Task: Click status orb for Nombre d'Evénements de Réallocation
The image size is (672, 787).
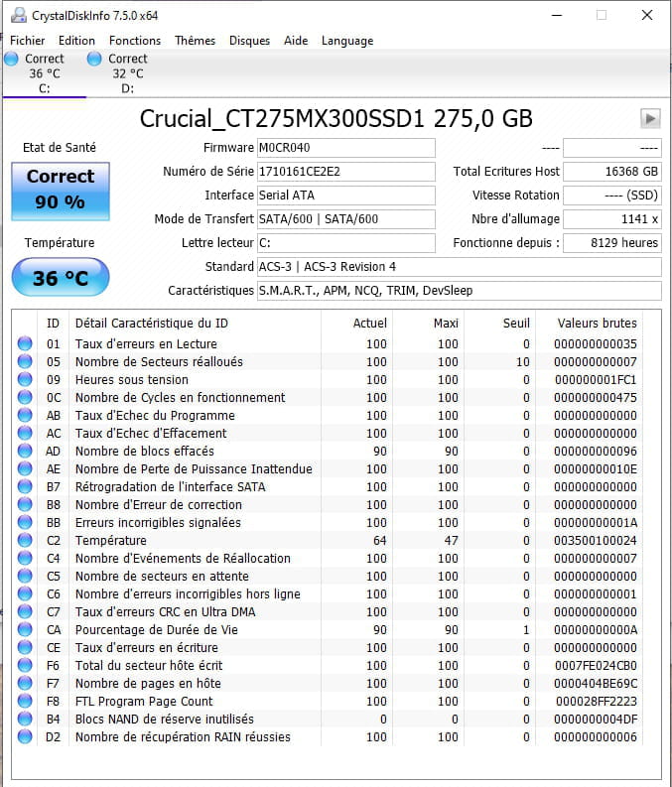Action: coord(25,558)
